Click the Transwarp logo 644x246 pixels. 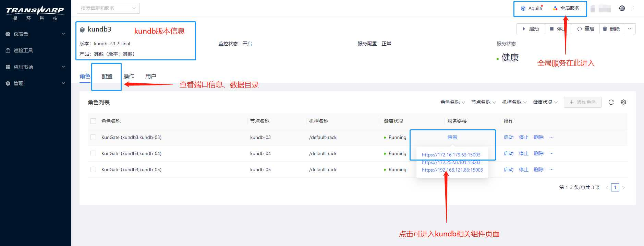(x=35, y=13)
